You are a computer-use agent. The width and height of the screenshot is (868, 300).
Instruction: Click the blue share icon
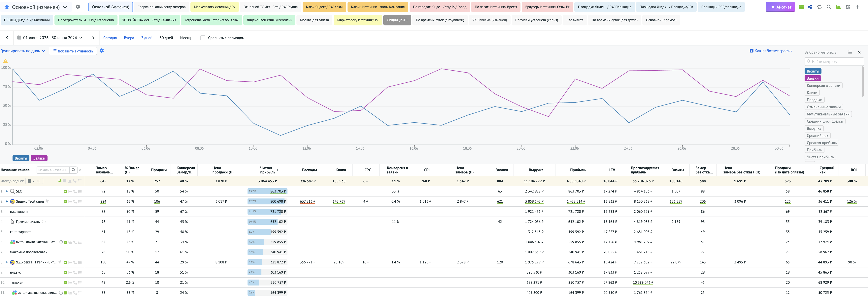(x=810, y=7)
